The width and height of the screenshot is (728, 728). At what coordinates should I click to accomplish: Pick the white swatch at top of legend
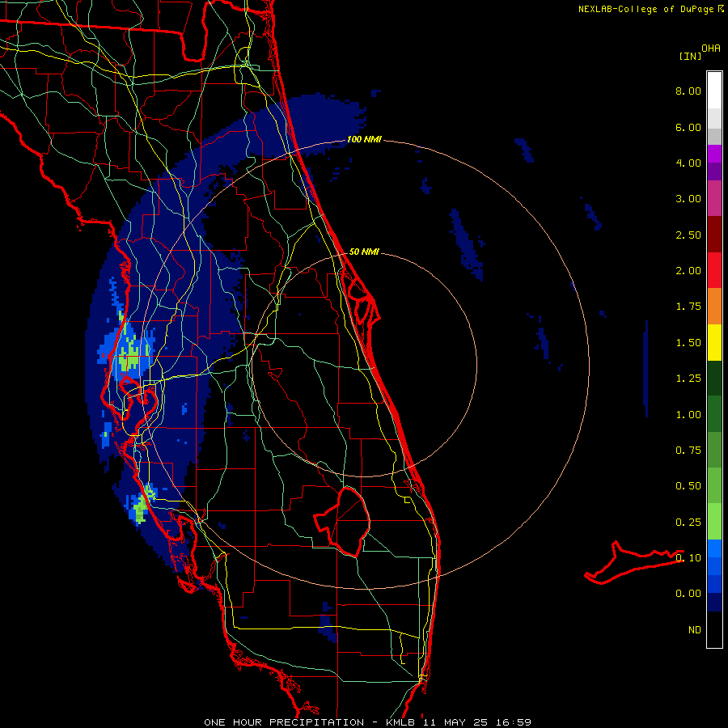[x=714, y=90]
